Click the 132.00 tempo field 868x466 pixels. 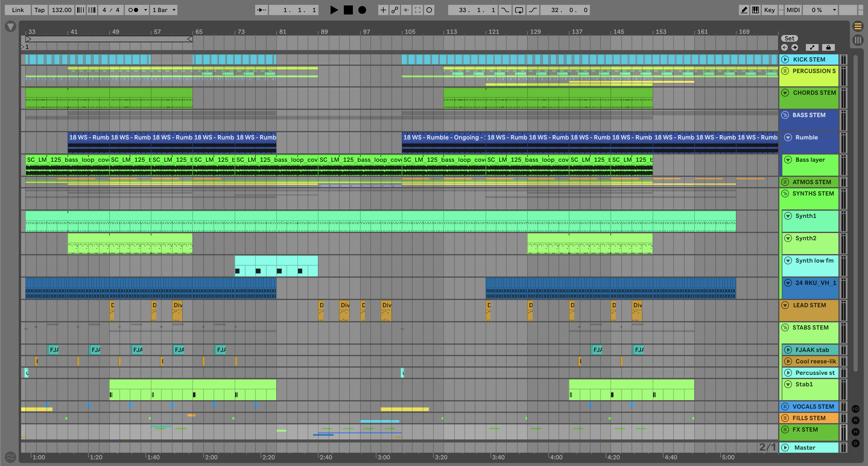tap(61, 10)
